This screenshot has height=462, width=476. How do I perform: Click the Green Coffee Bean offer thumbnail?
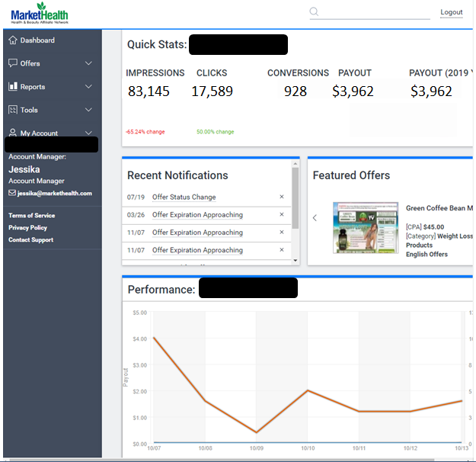pos(365,228)
